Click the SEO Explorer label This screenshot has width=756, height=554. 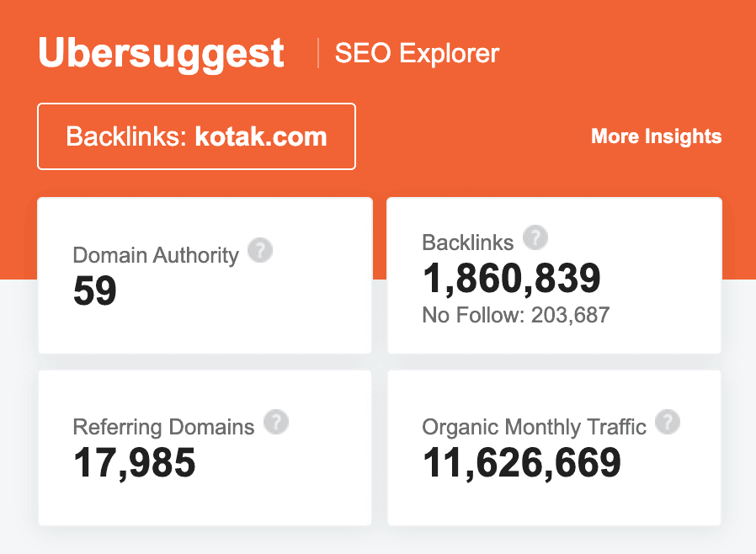click(x=416, y=52)
